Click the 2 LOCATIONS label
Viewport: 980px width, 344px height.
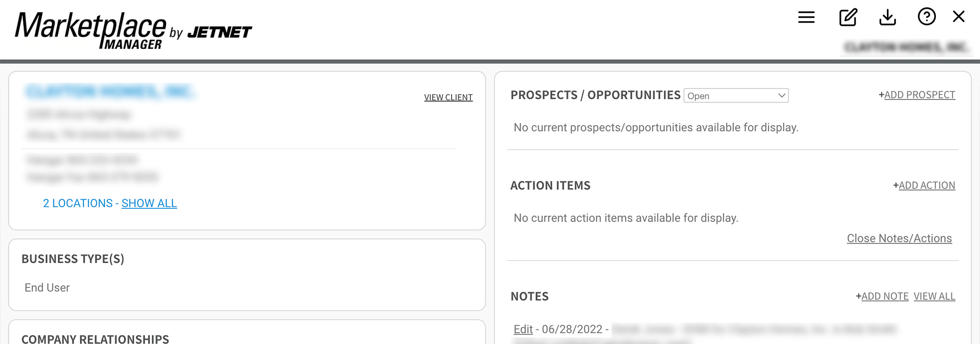pos(77,203)
